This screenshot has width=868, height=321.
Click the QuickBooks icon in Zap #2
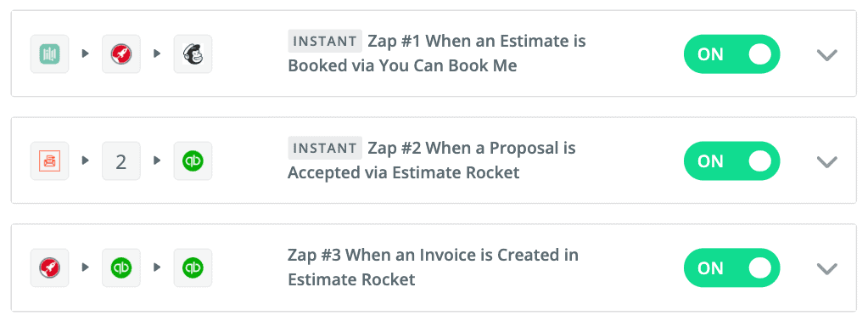(x=193, y=160)
